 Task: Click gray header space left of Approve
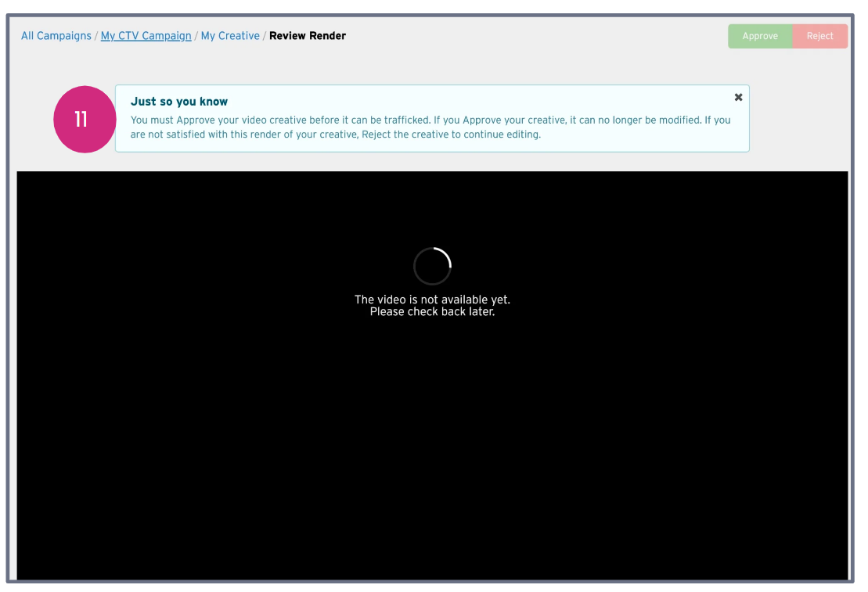pyautogui.click(x=548, y=36)
